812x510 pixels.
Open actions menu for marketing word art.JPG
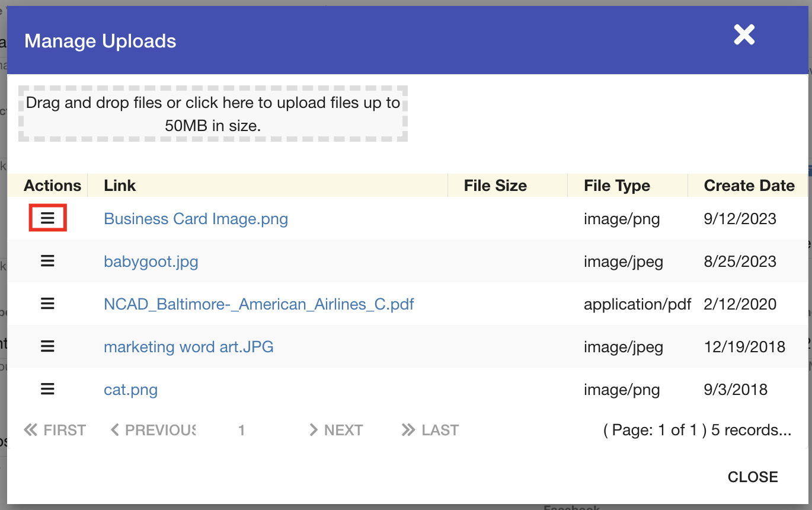click(x=47, y=346)
